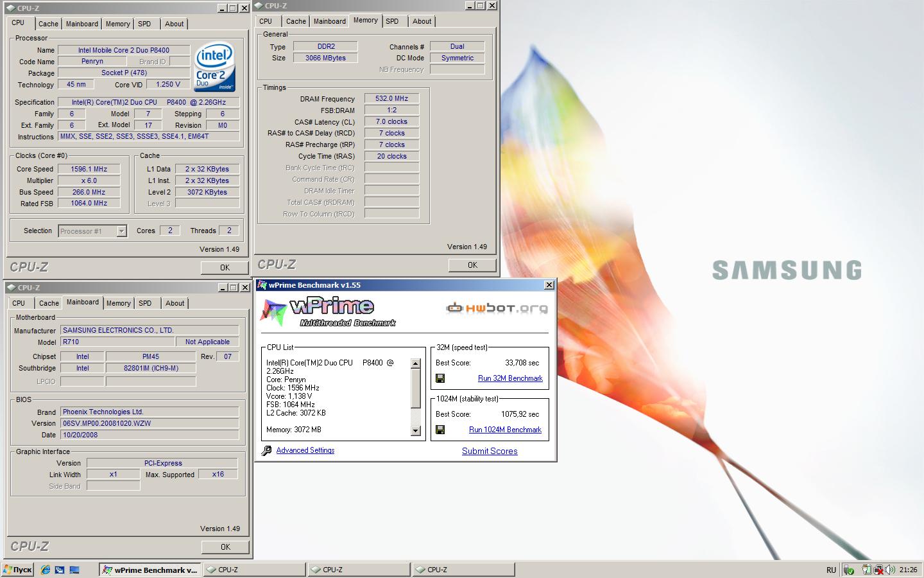Click OK in the CPU-Z Processor window
Image resolution: width=924 pixels, height=578 pixels.
[x=225, y=268]
